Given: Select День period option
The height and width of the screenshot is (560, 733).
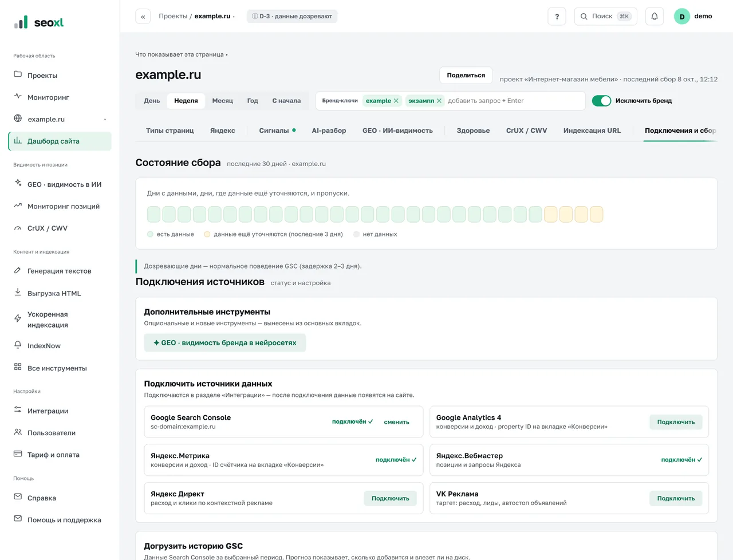Looking at the screenshot, I should [152, 101].
